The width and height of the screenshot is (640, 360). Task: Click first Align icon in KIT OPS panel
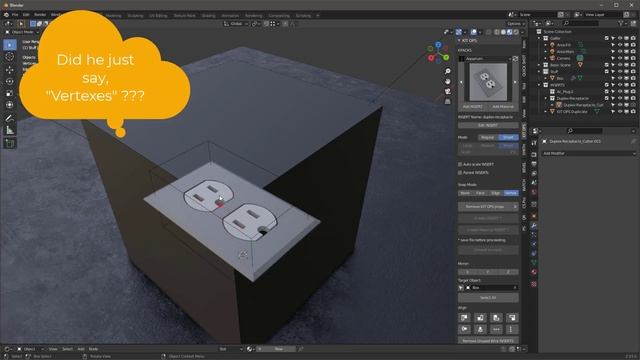coord(464,318)
